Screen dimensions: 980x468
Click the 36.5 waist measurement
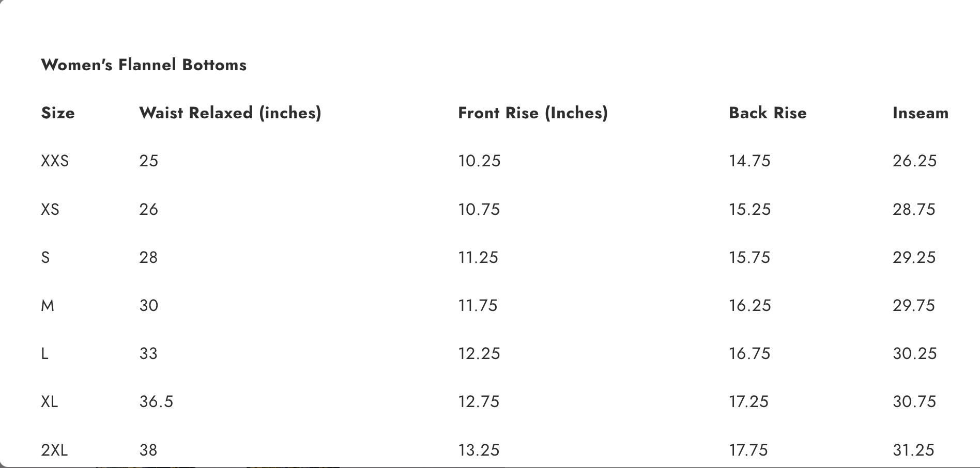pos(156,401)
